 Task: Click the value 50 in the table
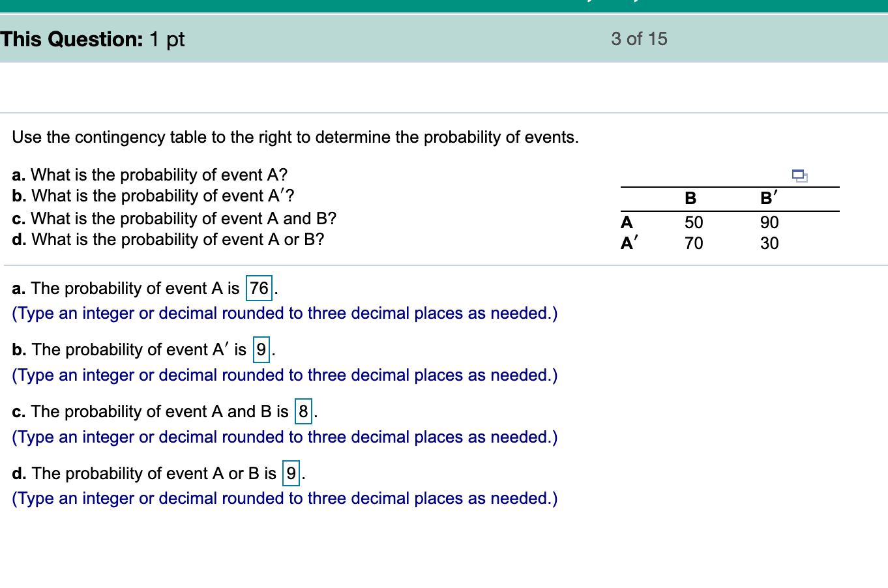click(x=693, y=222)
